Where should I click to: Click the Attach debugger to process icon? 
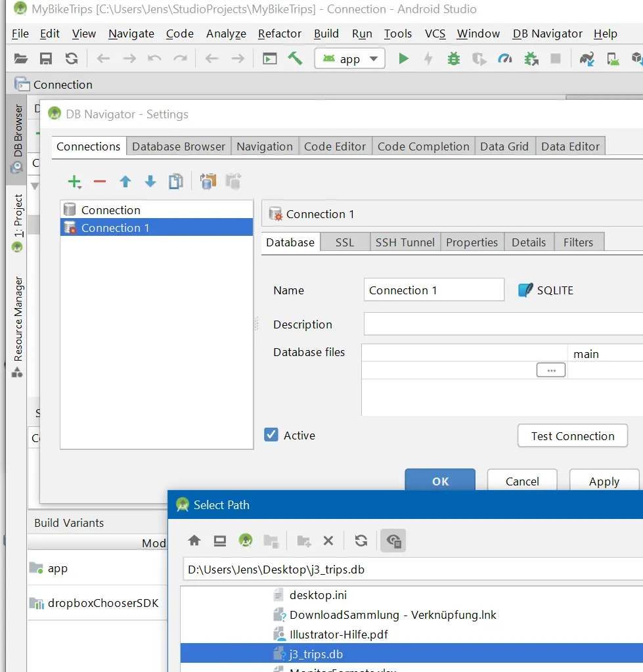[531, 58]
